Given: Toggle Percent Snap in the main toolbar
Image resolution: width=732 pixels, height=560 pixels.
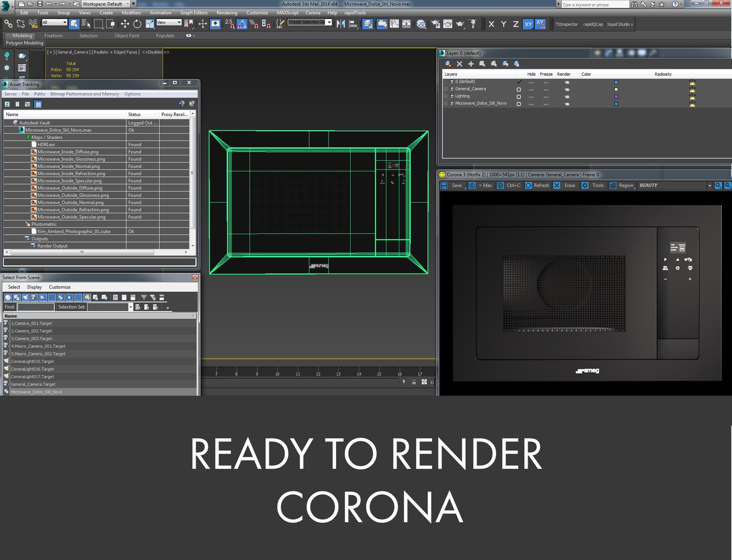Looking at the screenshot, I should [254, 23].
